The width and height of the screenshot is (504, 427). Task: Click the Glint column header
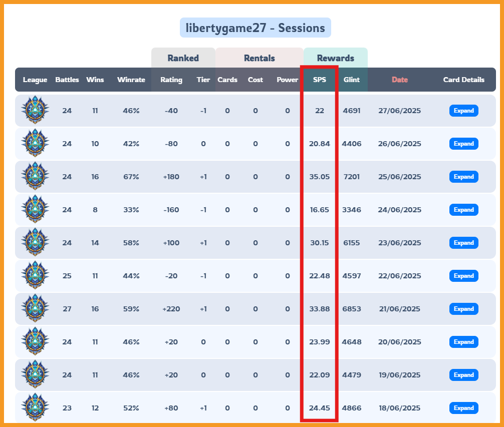tap(351, 80)
